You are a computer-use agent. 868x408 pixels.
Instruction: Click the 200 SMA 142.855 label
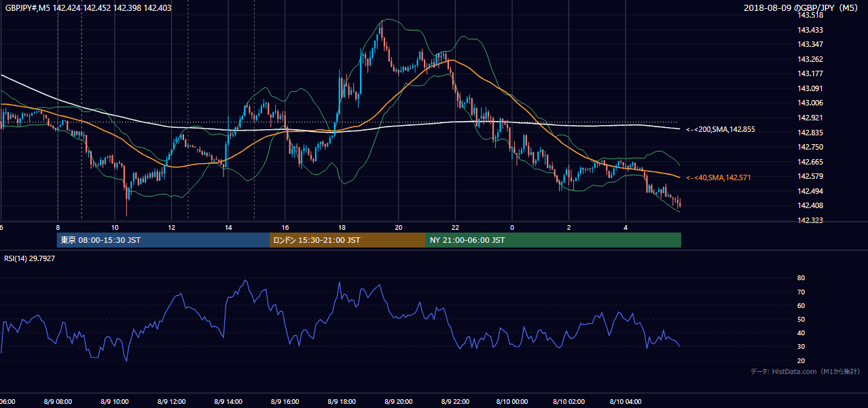(x=721, y=129)
